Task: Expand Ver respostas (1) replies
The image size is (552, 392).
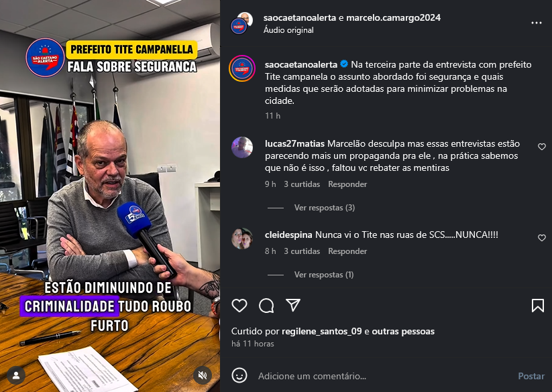Action: [324, 275]
